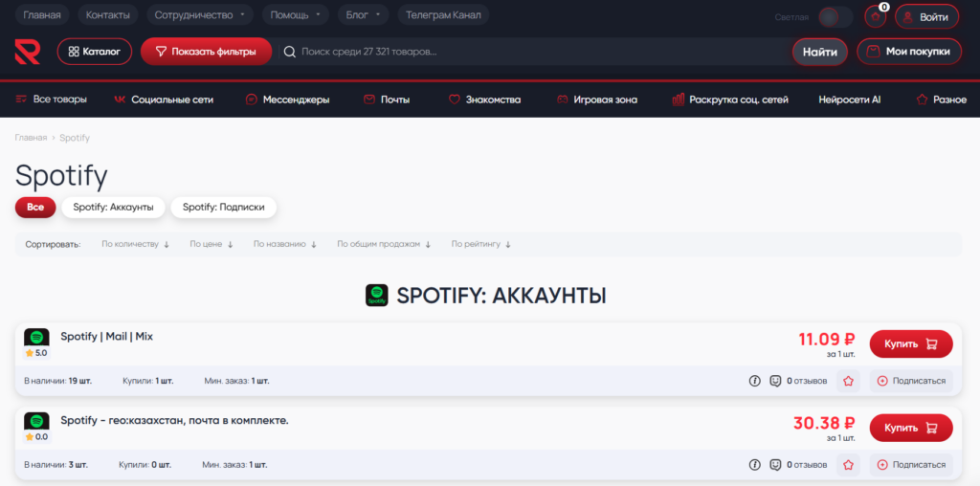This screenshot has width=980, height=486.
Task: Open Нейросети AI category
Action: [850, 99]
